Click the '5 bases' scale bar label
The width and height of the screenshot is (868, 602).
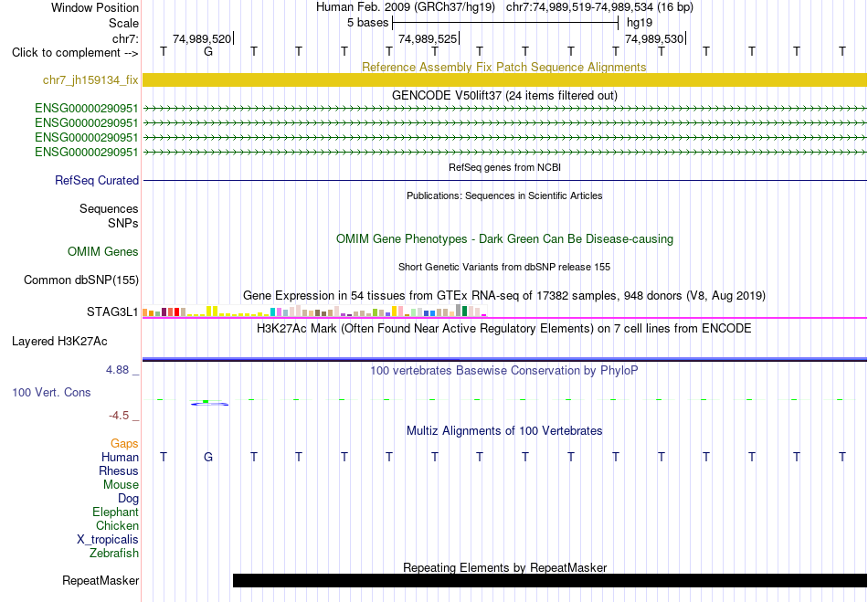(x=367, y=23)
